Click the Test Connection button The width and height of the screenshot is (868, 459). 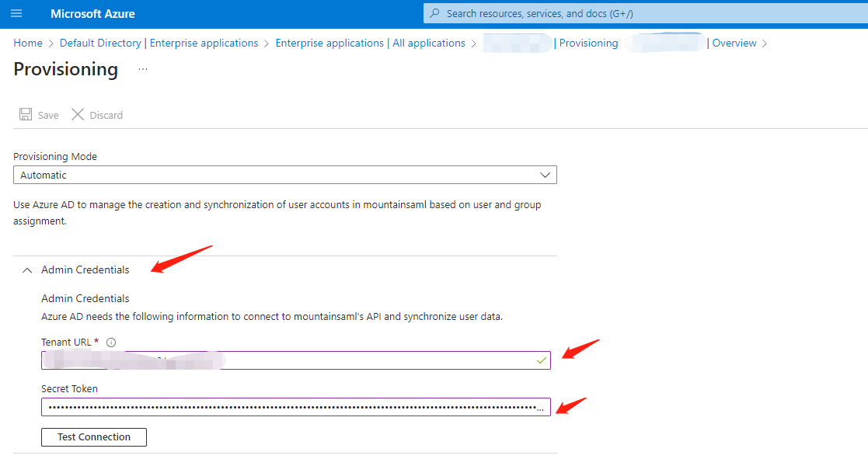[x=94, y=437]
